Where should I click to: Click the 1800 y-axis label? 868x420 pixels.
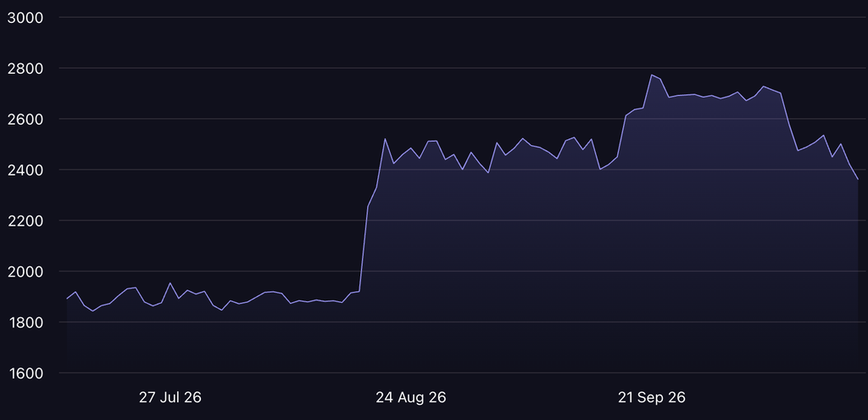click(25, 322)
